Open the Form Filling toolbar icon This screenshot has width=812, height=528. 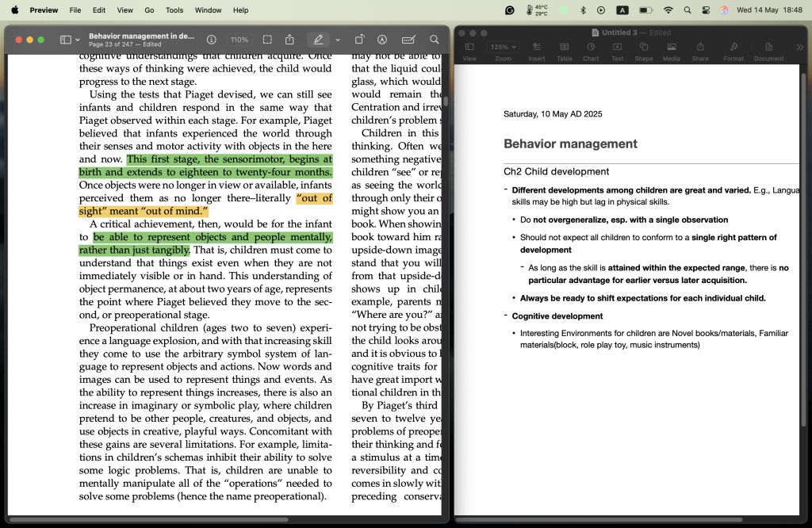(x=408, y=40)
